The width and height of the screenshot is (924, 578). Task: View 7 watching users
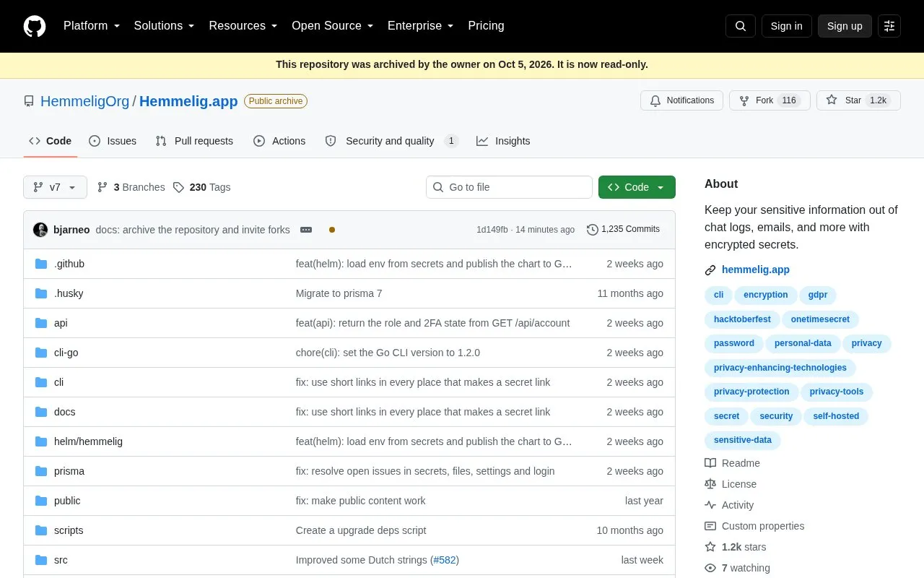point(737,568)
